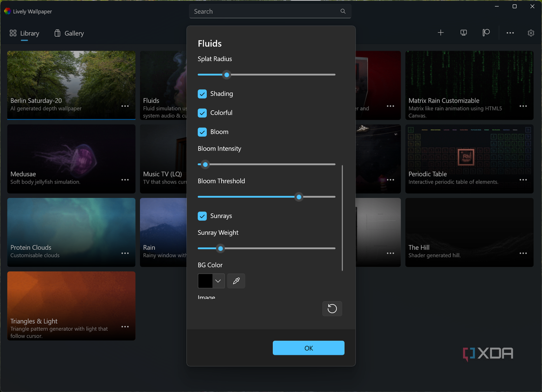
Task: Select the Triangles & Light wallpaper thumbnail
Action: point(71,306)
